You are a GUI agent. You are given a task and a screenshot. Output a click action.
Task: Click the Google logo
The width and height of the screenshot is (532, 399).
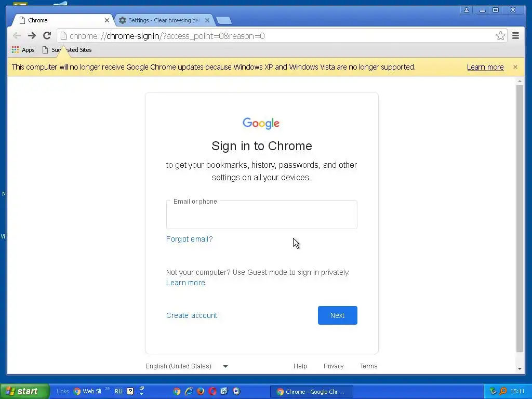coord(261,123)
